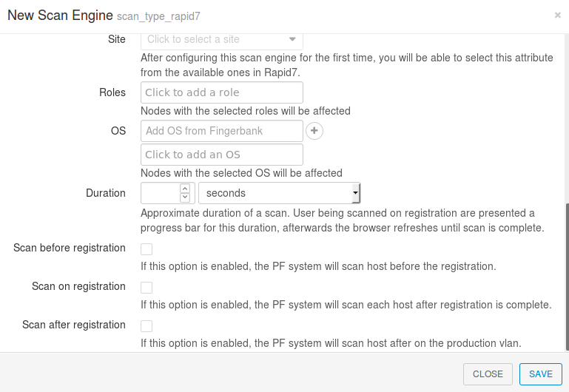Click the scan_type_rapid7 subtitle text
569x392 pixels.
point(158,17)
